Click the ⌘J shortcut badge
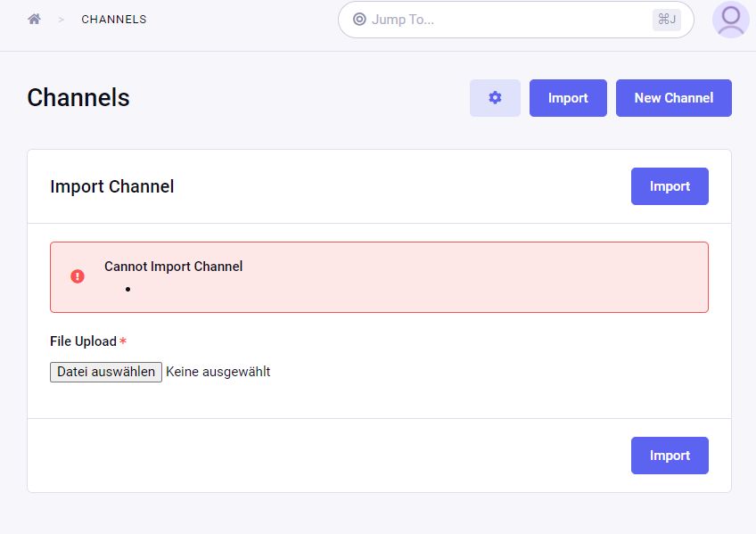 [x=666, y=20]
